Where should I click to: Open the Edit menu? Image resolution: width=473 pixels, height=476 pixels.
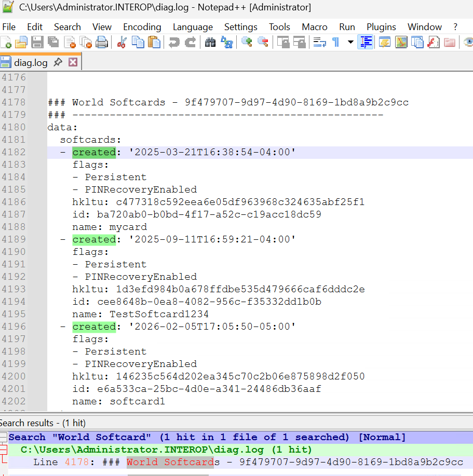point(35,27)
